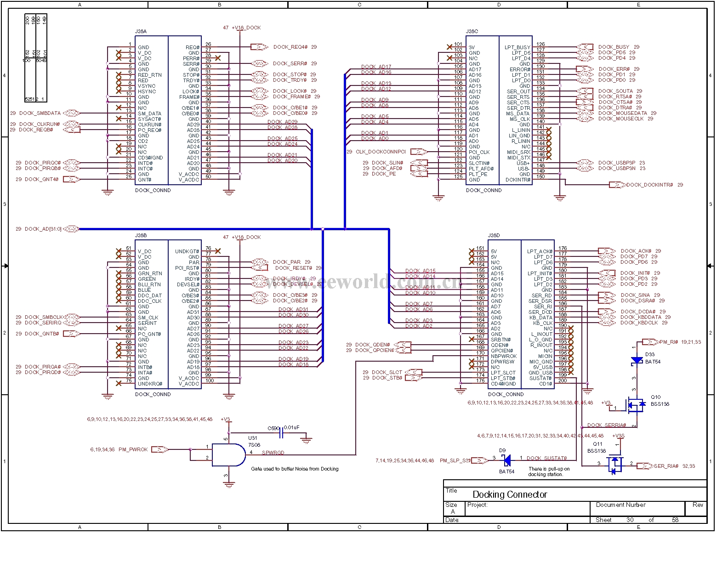
Task: Click the DOCK_ACK# off-page connector symbol
Action: 607,251
